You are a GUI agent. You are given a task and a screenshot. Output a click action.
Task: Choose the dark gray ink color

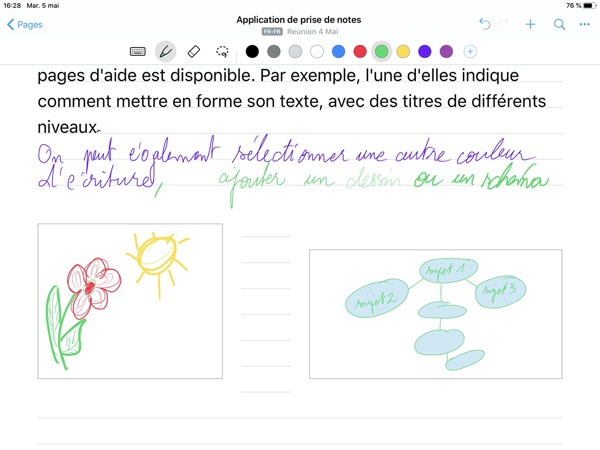click(273, 51)
